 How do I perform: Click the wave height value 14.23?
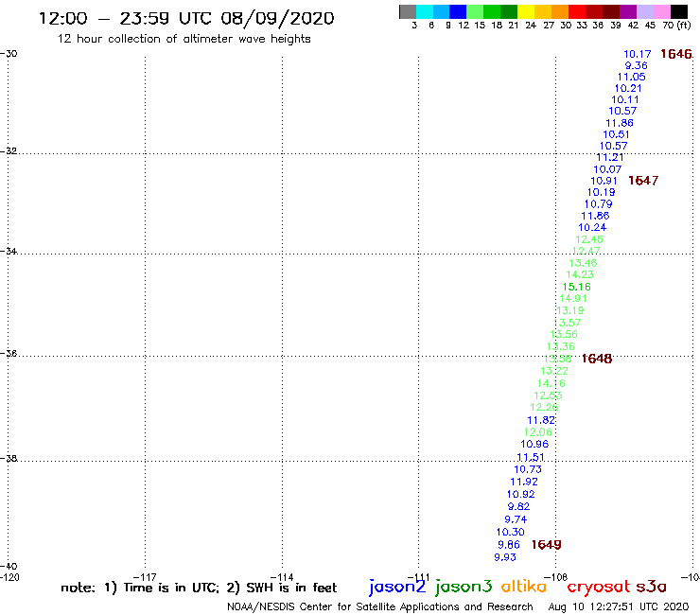[580, 274]
